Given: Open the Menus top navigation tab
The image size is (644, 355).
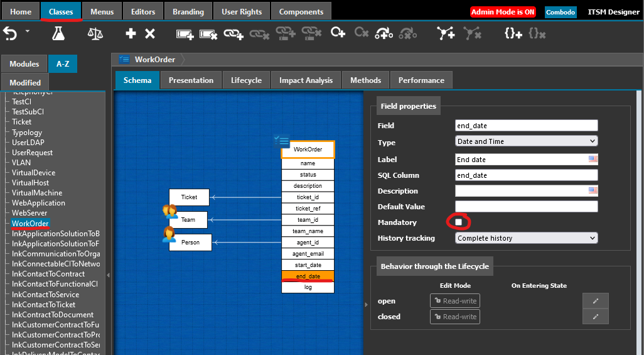Looking at the screenshot, I should pyautogui.click(x=102, y=12).
